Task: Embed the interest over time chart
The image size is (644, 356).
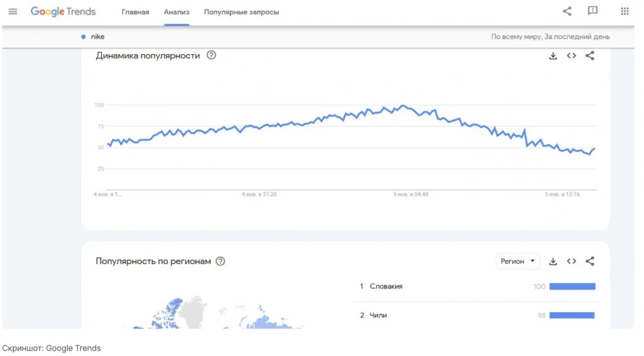Action: click(x=571, y=56)
